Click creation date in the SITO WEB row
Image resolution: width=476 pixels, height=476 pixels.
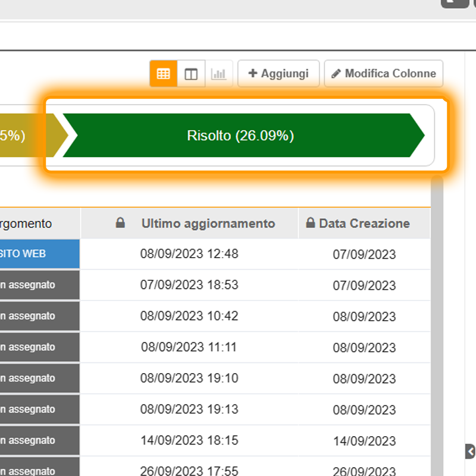(364, 255)
